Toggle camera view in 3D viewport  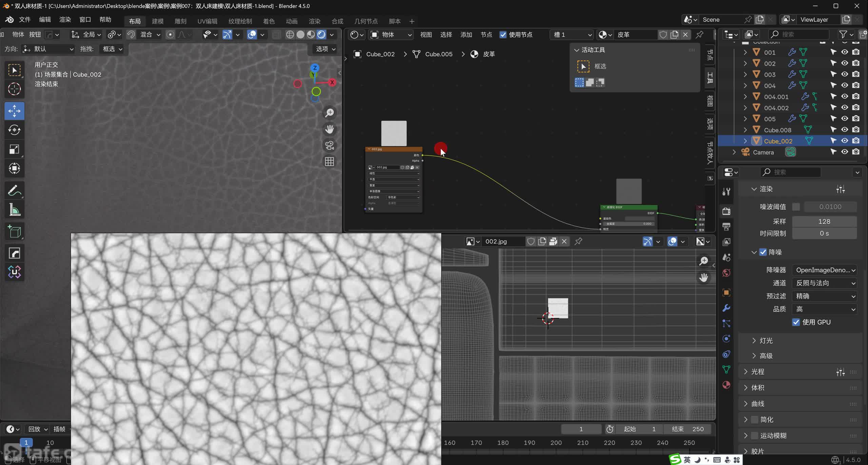(329, 145)
